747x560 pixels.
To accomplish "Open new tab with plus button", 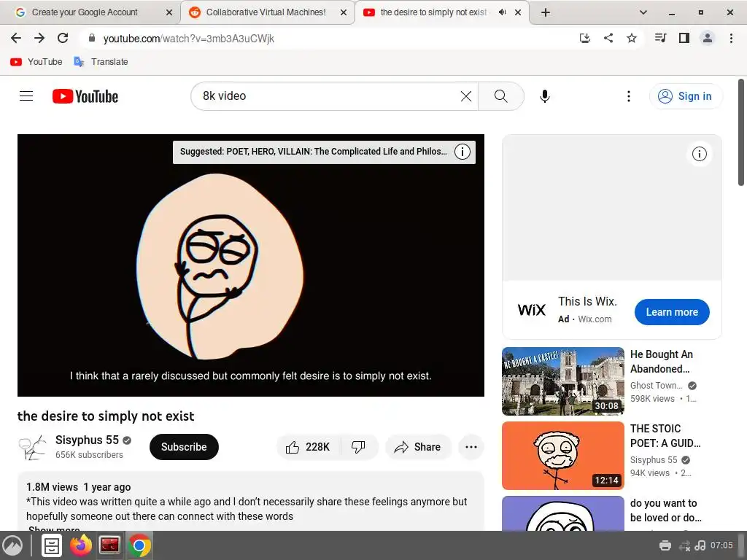I will pyautogui.click(x=546, y=12).
